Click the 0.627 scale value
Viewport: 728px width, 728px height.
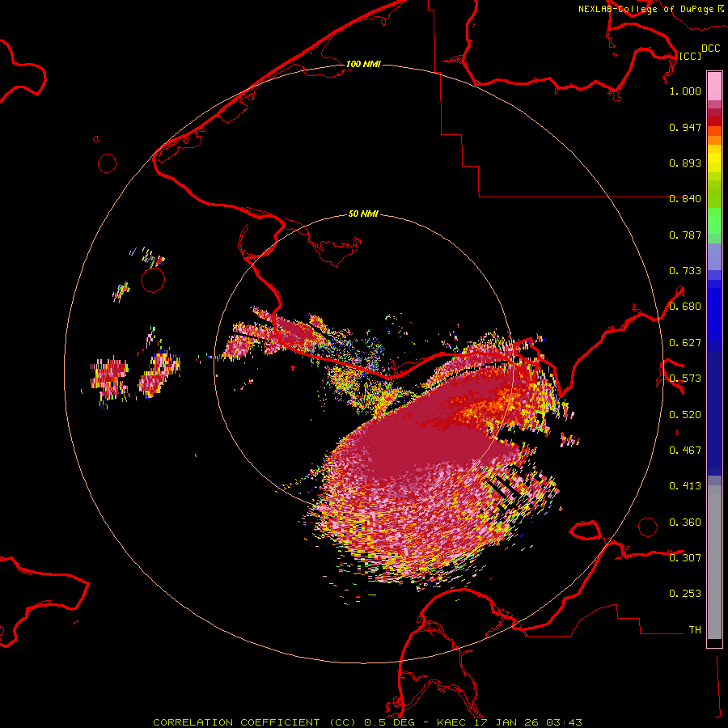tap(685, 343)
